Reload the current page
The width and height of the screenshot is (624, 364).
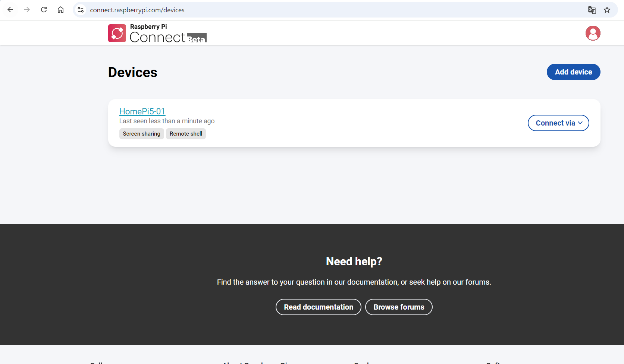click(x=44, y=10)
